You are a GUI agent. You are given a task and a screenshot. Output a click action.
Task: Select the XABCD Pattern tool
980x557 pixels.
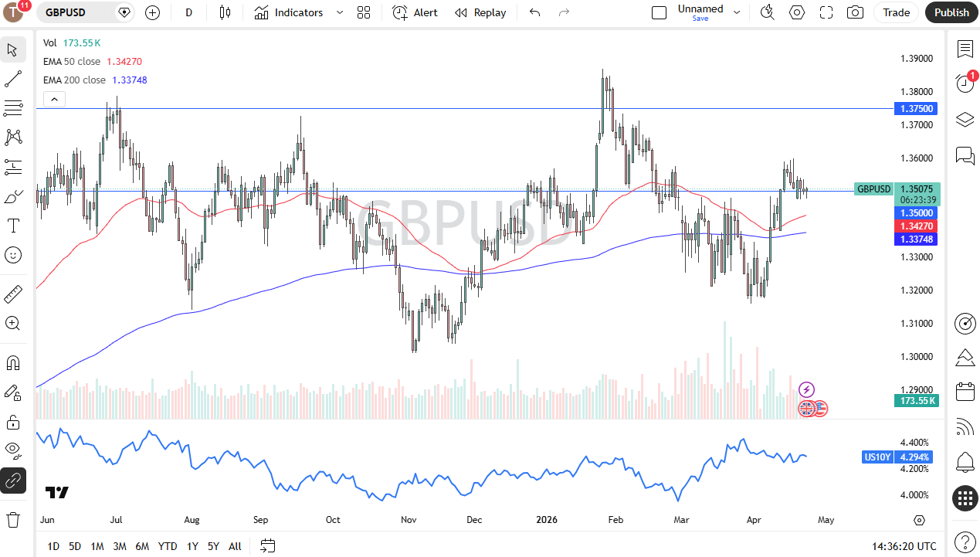point(13,137)
